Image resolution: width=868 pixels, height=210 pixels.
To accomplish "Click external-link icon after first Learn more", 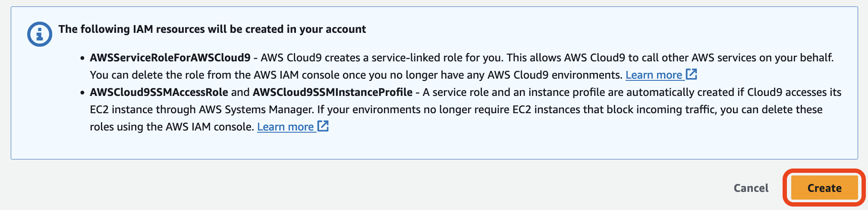I will coord(692,74).
